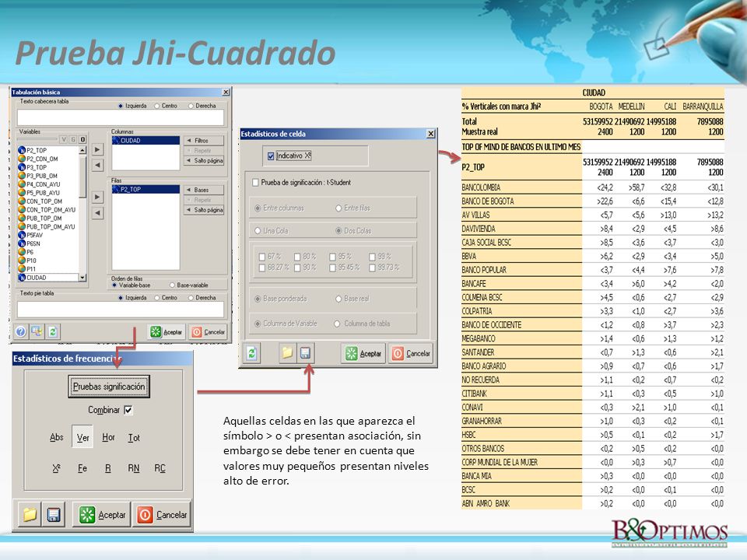Click Cancelar in Estadísticos de frecuencia
This screenshot has height=560, width=747.
162,515
